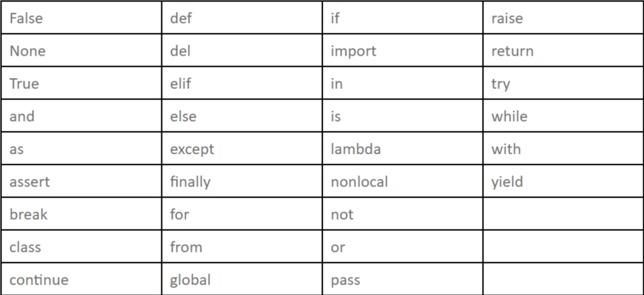Select the 'None' table cell
Viewport: 644px width, 295px height.
(x=28, y=51)
